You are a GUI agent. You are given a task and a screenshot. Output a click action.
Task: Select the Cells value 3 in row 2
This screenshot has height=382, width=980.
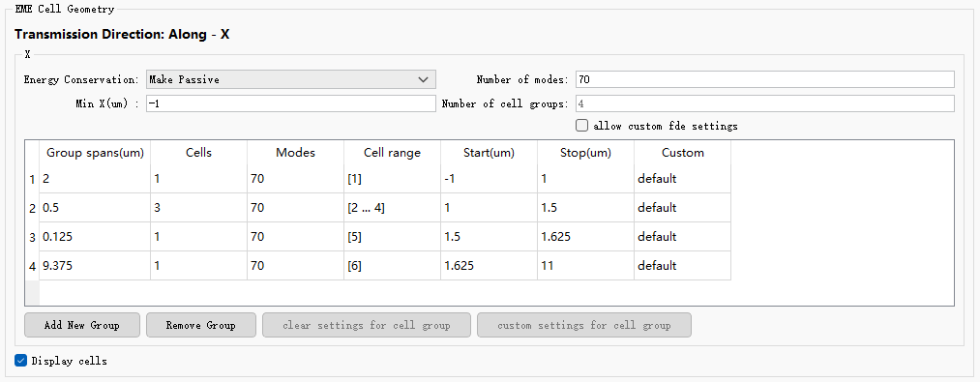(x=198, y=208)
